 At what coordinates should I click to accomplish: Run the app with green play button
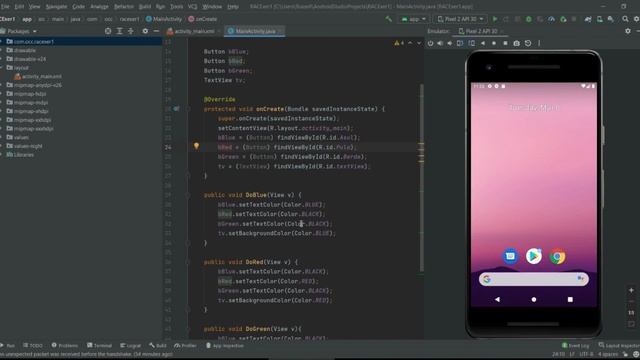[x=495, y=19]
